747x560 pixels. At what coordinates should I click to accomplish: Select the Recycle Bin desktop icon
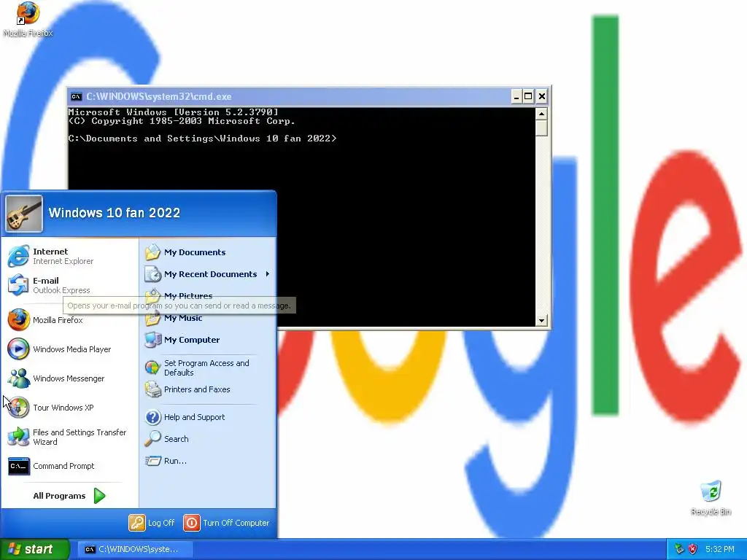(x=711, y=498)
